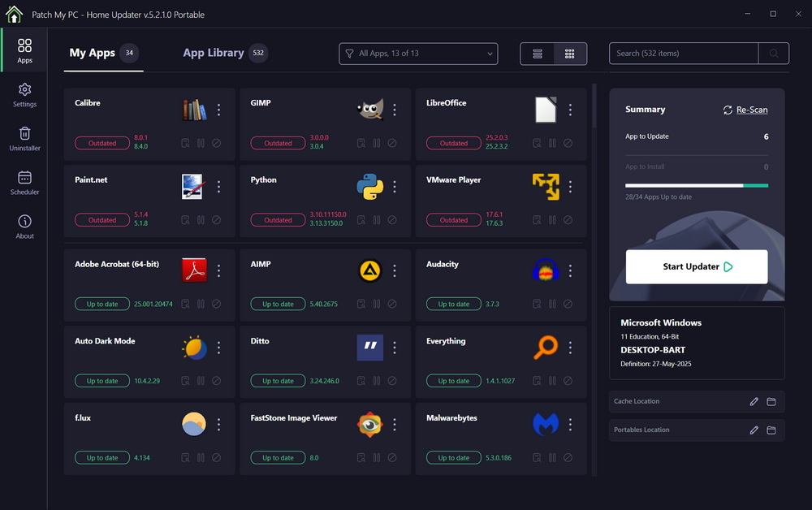Click the apps up-to-date progress bar
Viewport: 812px width, 510px height.
point(697,185)
